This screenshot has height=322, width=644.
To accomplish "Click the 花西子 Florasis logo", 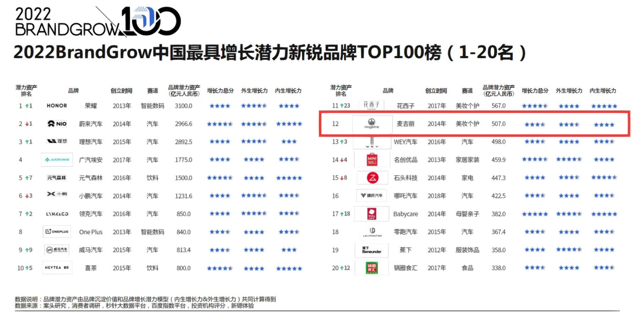I will pyautogui.click(x=371, y=105).
